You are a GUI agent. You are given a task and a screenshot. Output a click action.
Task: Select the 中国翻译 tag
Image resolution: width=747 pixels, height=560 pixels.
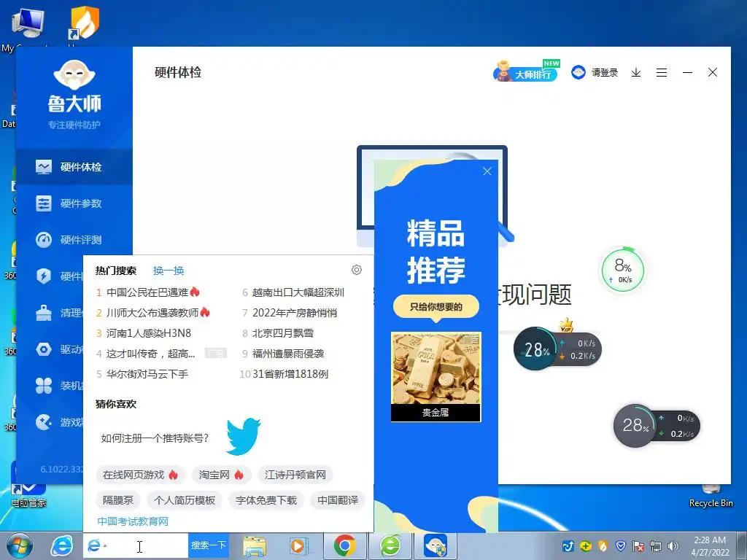[338, 500]
